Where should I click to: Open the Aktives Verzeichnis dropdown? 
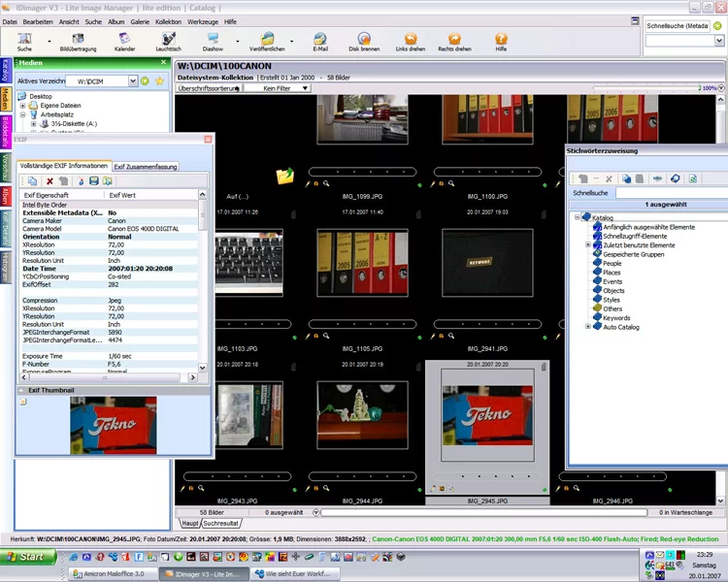click(133, 81)
